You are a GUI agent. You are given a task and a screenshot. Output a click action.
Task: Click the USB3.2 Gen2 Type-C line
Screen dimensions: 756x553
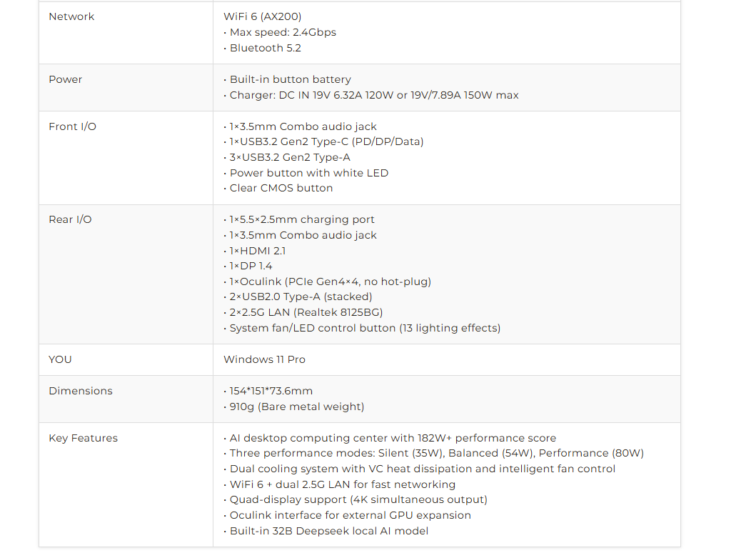coord(323,141)
